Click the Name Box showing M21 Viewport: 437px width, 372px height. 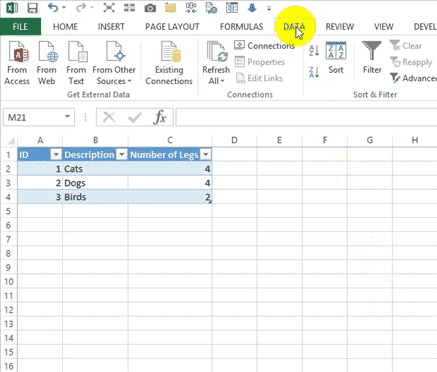[33, 117]
